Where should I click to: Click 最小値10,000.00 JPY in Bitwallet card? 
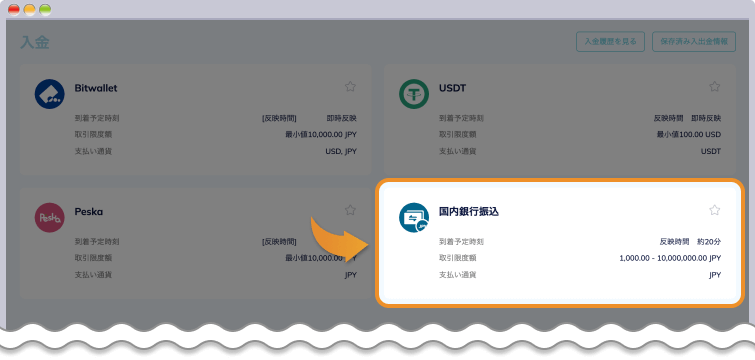tap(321, 135)
